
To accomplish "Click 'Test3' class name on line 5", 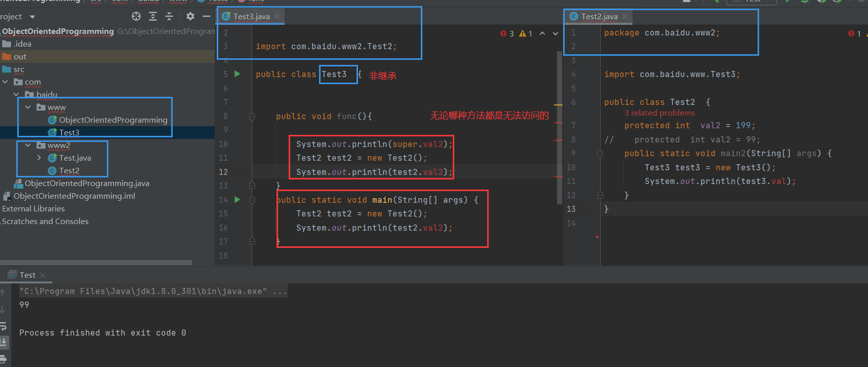I will coord(334,74).
